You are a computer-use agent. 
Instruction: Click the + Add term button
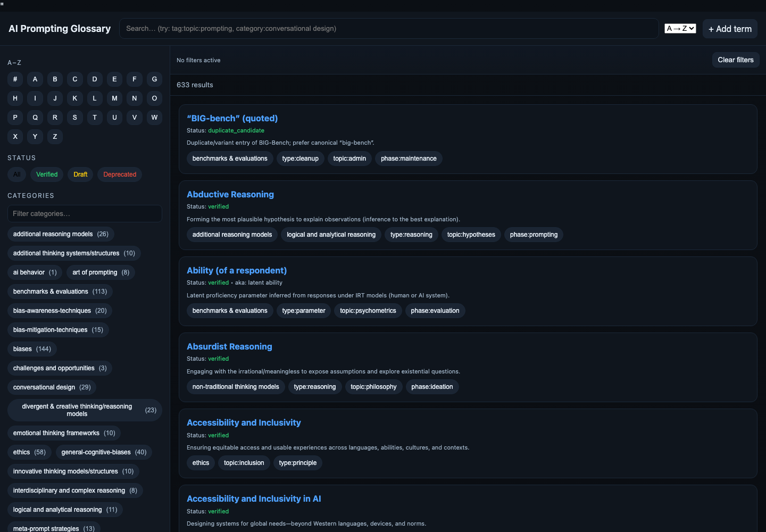click(x=730, y=29)
